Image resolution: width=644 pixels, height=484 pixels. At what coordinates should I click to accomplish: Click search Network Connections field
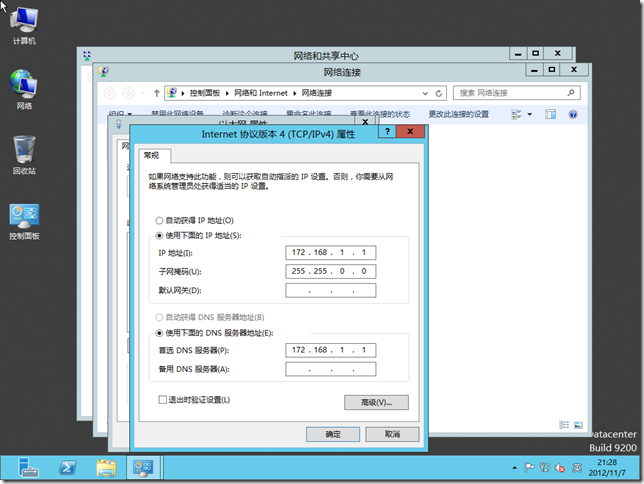[517, 93]
